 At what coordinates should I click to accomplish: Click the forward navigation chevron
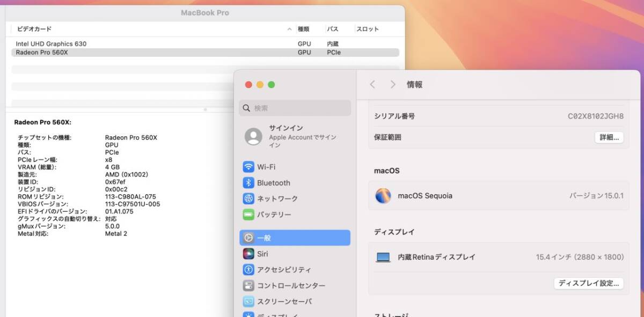tap(392, 84)
